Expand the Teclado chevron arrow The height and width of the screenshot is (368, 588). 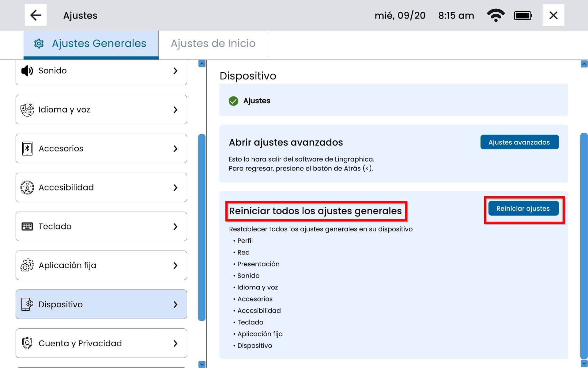pos(175,226)
